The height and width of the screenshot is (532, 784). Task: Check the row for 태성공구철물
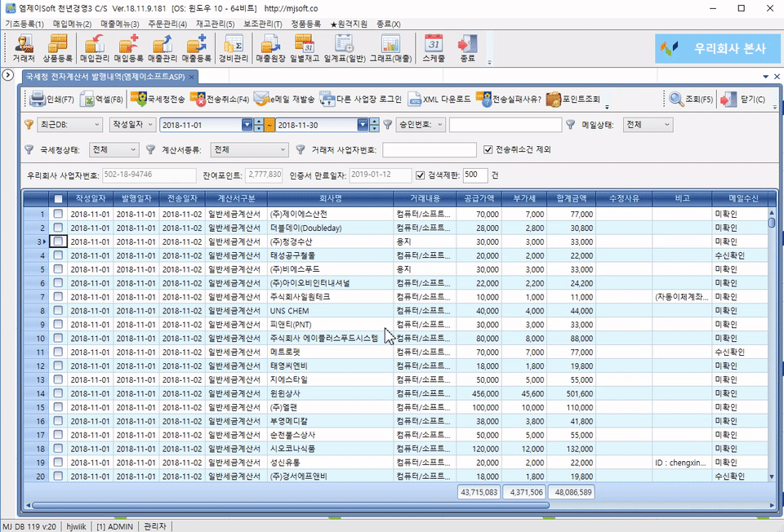pos(58,255)
